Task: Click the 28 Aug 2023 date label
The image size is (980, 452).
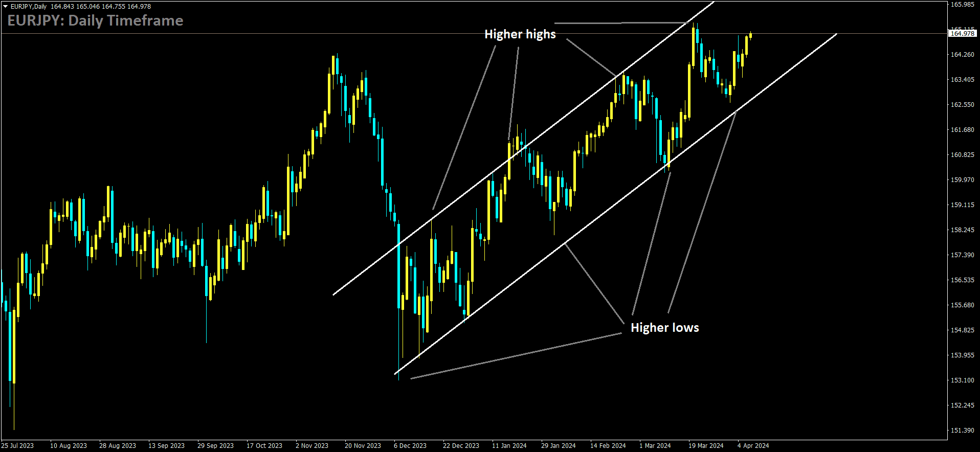Action: click(x=118, y=446)
